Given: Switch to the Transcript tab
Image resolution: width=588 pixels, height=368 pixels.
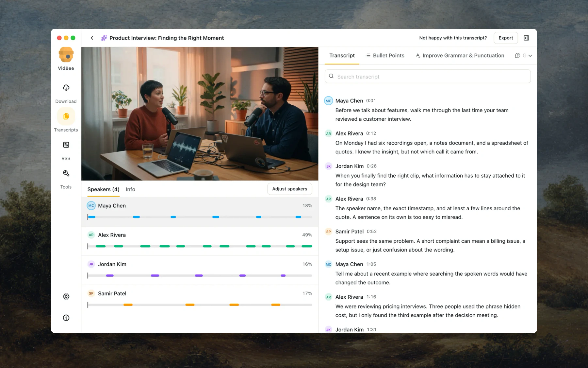Looking at the screenshot, I should click(x=342, y=56).
